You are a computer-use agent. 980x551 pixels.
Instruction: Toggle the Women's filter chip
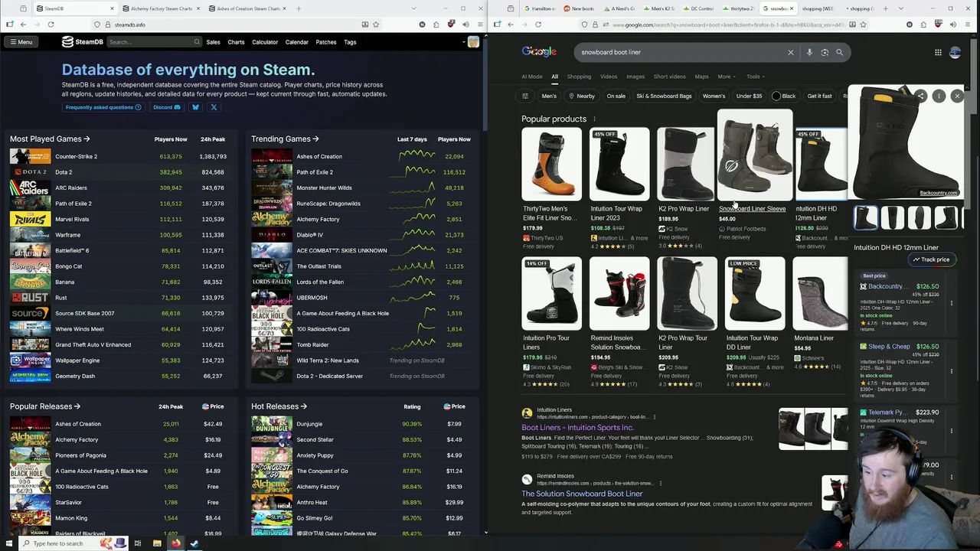pos(714,96)
